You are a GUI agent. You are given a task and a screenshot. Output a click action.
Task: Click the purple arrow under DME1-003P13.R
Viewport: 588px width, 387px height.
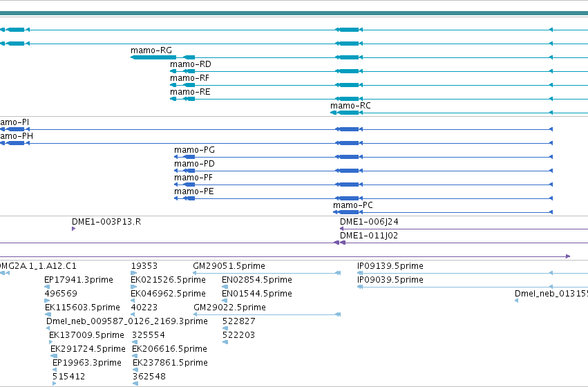(x=73, y=229)
